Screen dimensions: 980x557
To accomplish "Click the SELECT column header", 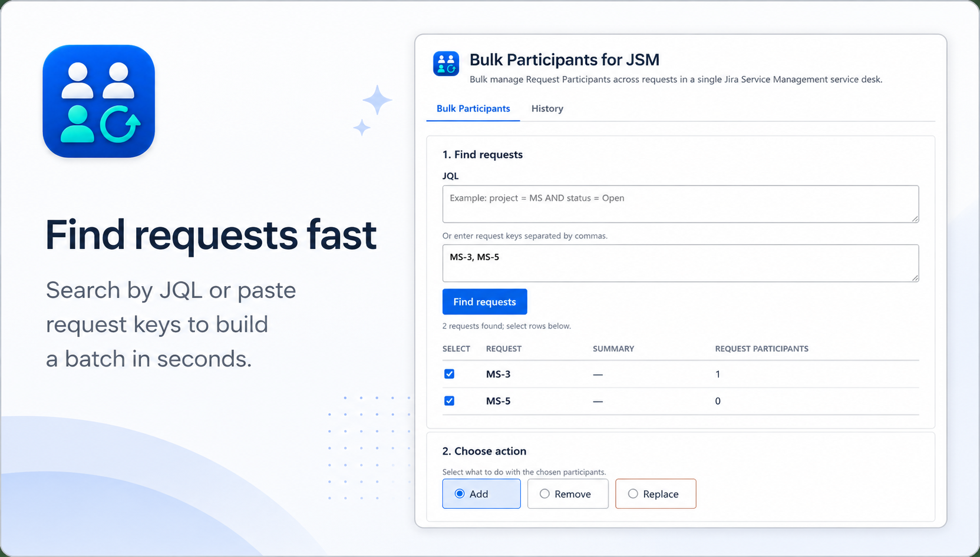I will click(x=456, y=349).
